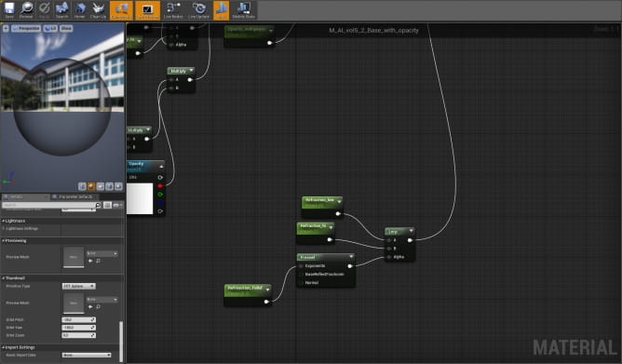This screenshot has width=622, height=364.
Task: Use selected asset arrow for Thumbnail mesh
Action: 90,307
